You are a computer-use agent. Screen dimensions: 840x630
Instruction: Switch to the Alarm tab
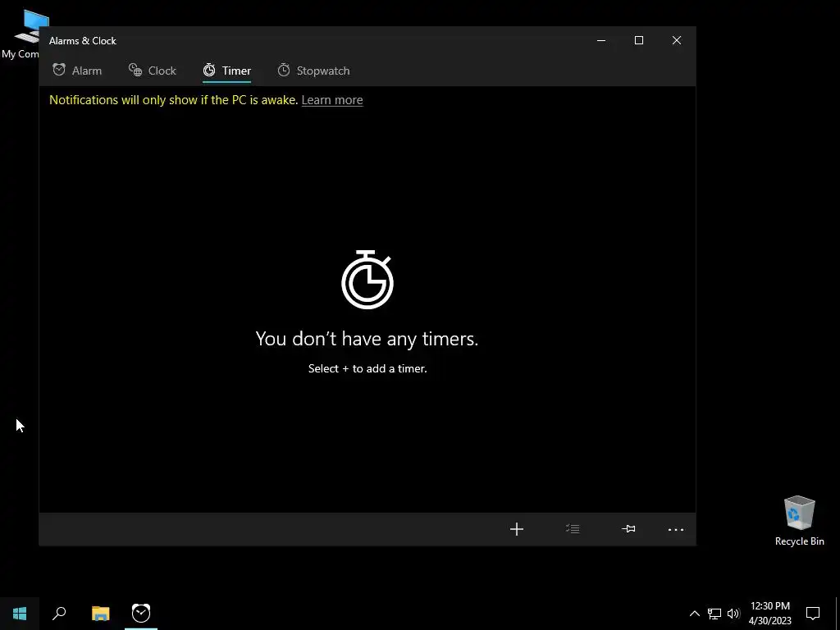coord(77,71)
